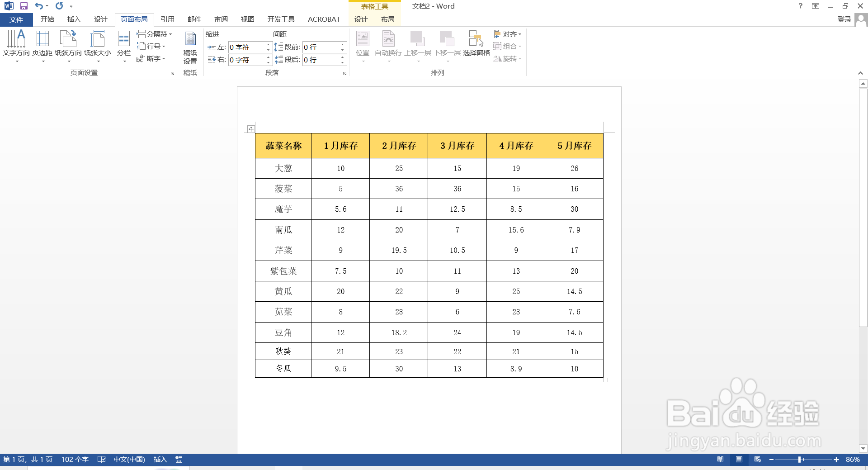Click the table cell 紫包菜
Image resolution: width=868 pixels, height=470 pixels.
[x=283, y=271]
